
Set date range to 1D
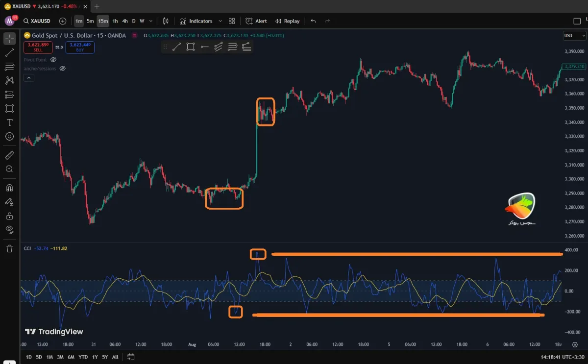29,357
